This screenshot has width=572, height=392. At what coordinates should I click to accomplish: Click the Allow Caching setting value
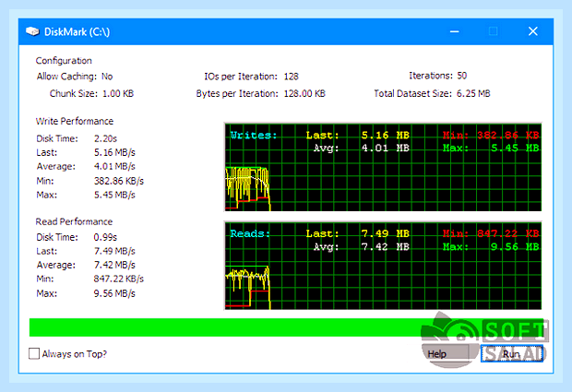coord(107,77)
